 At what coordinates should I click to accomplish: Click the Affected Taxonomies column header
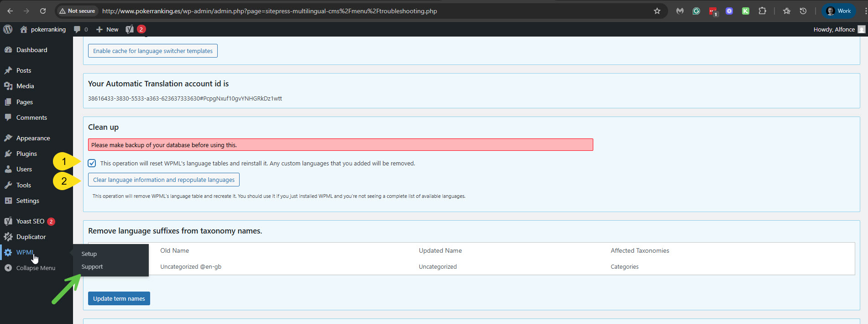coord(640,250)
